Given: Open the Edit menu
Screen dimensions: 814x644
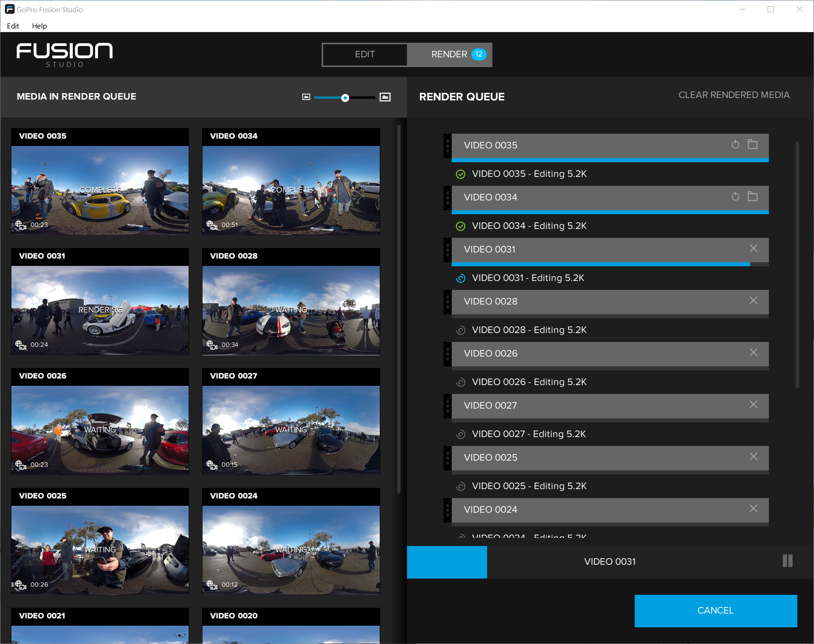Looking at the screenshot, I should click(13, 25).
